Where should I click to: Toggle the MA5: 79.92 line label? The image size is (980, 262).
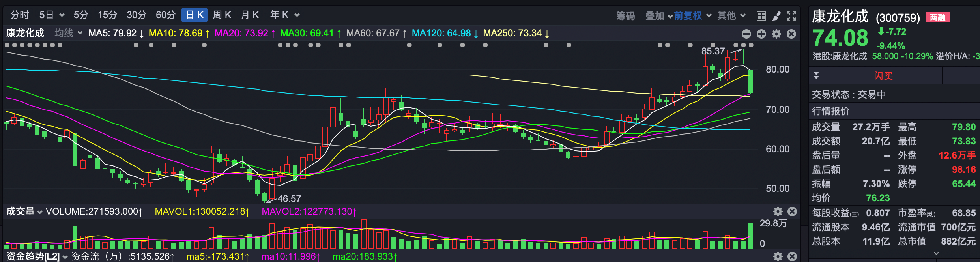tap(116, 33)
